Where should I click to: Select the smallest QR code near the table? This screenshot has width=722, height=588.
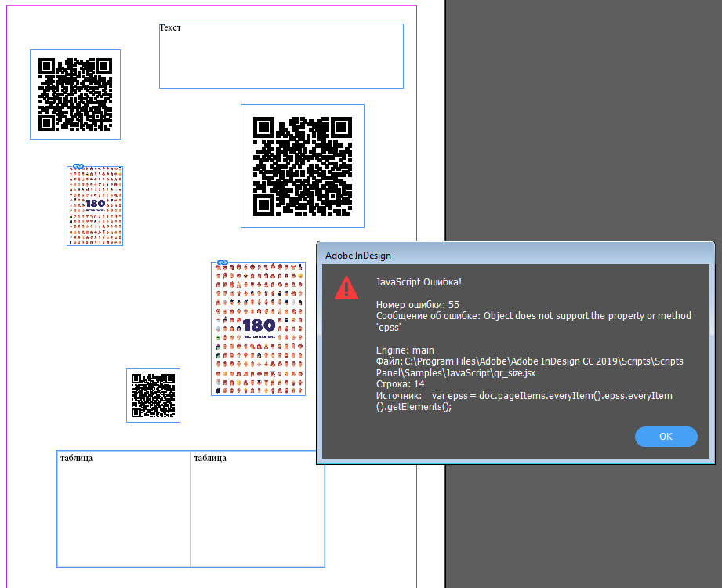coord(154,396)
